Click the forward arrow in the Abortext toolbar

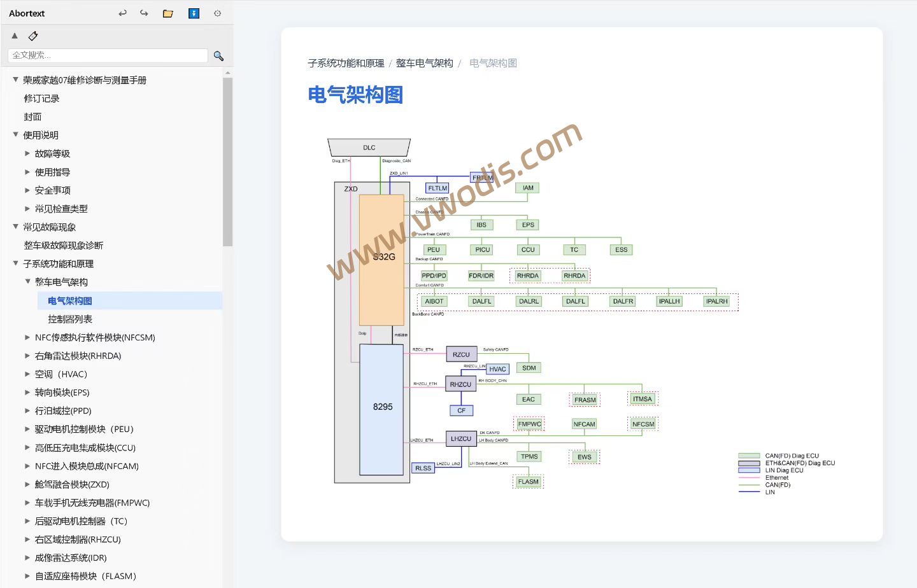[x=144, y=13]
